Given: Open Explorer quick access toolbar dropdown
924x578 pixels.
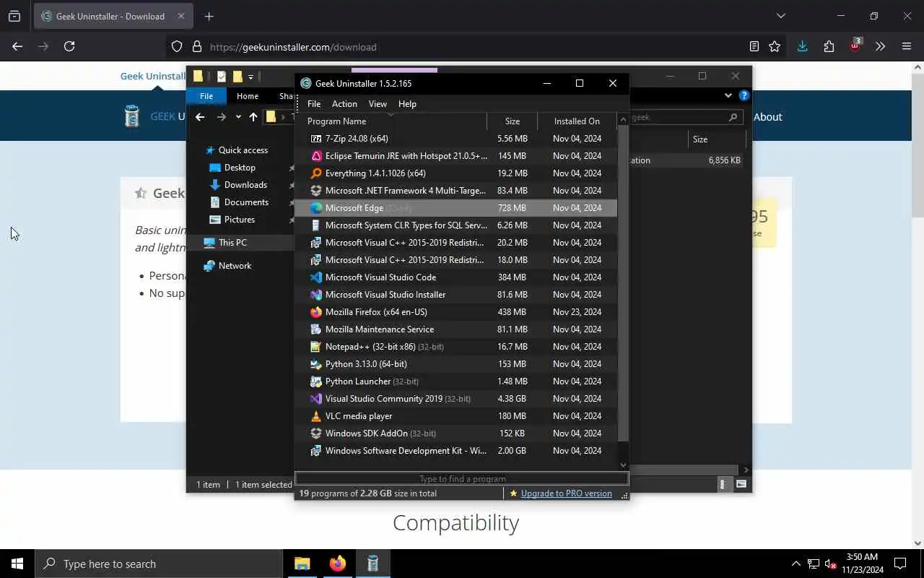Looking at the screenshot, I should pos(250,77).
